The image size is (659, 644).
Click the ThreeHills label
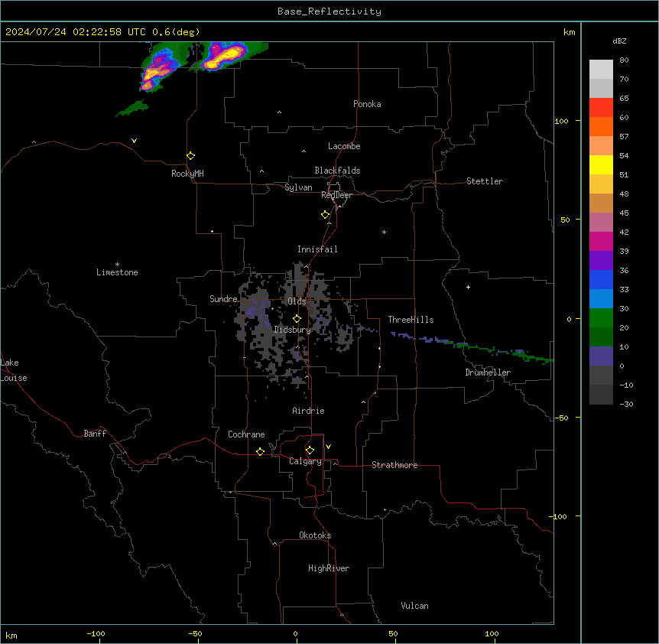pyautogui.click(x=411, y=320)
